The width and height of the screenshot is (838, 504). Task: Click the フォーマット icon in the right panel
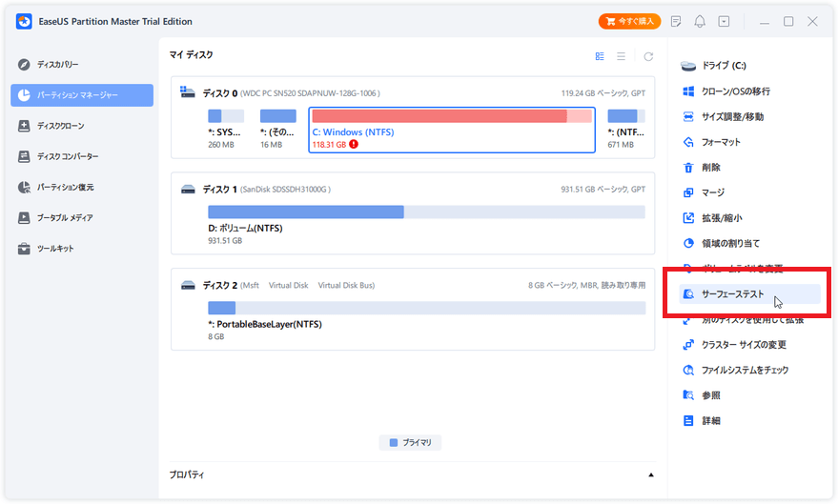pyautogui.click(x=688, y=142)
